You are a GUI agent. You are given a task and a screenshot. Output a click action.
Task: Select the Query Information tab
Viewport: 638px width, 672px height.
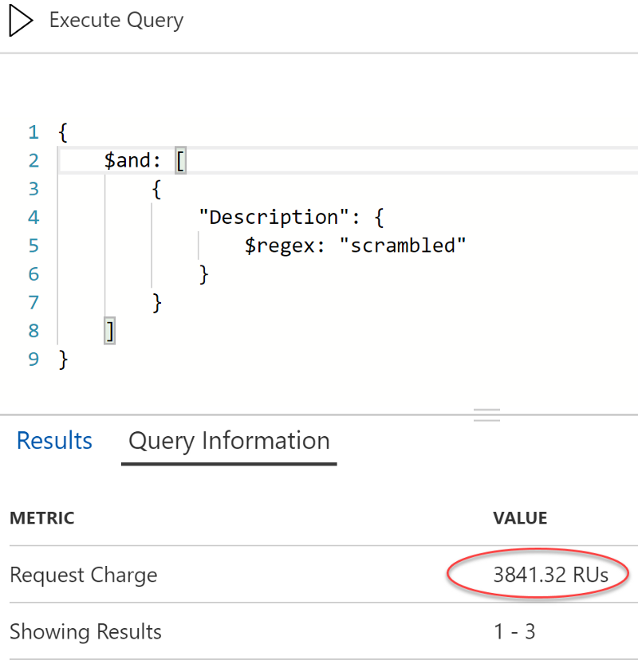tap(228, 441)
